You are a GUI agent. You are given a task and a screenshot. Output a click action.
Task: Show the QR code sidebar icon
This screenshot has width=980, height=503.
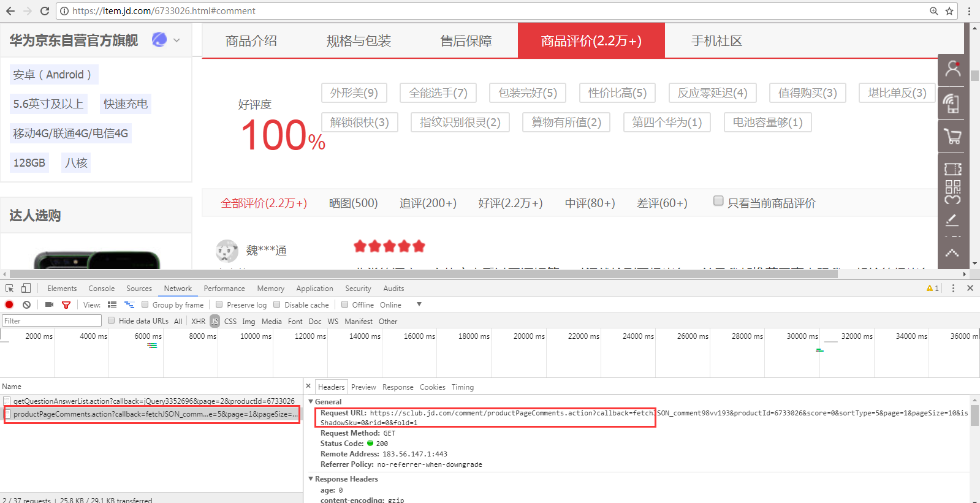(953, 186)
